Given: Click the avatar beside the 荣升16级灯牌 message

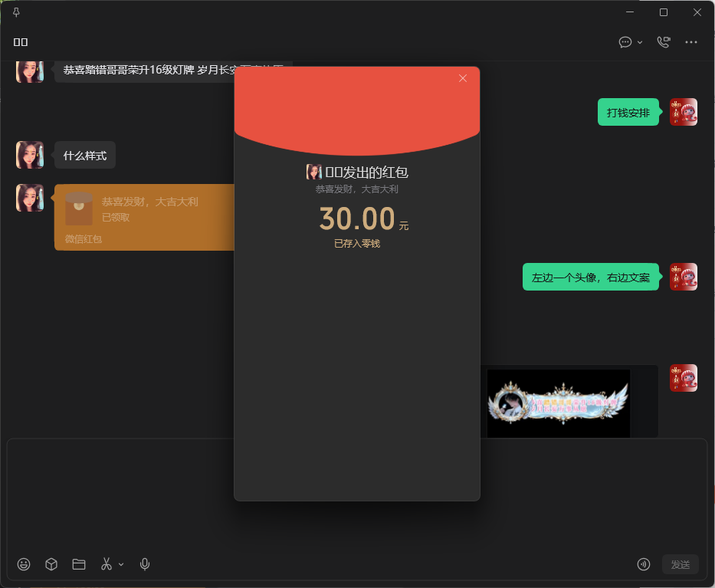Looking at the screenshot, I should [x=30, y=71].
